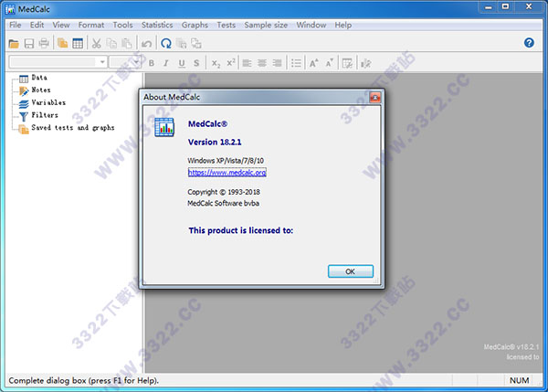Apply Subscript formatting
Image resolution: width=548 pixels, height=392 pixels.
point(216,63)
